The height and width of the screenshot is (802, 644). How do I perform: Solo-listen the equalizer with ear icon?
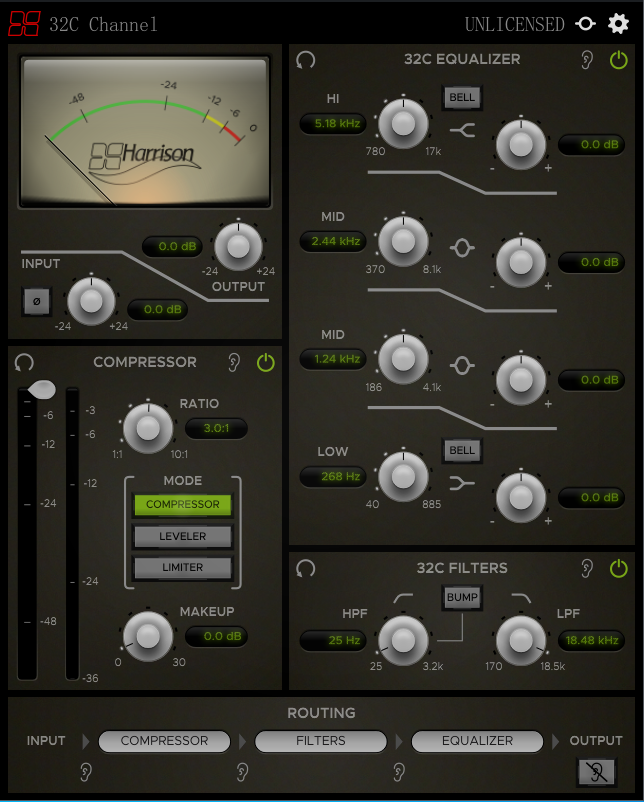point(587,60)
